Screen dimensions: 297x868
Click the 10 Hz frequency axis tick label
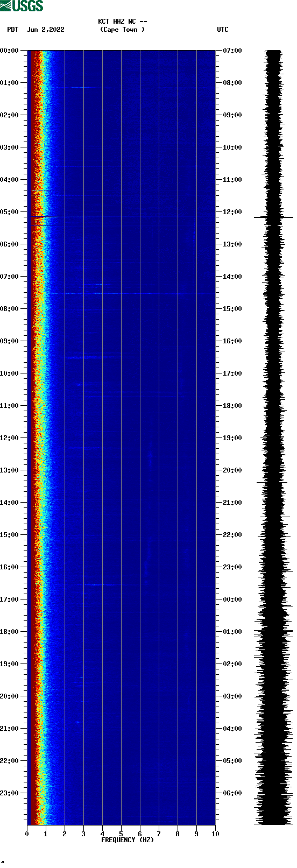tap(215, 834)
